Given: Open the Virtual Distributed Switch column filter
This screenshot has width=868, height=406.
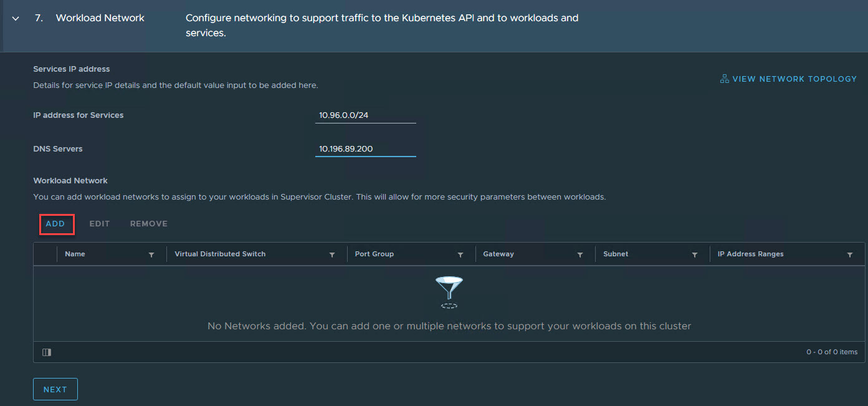Looking at the screenshot, I should [x=332, y=255].
